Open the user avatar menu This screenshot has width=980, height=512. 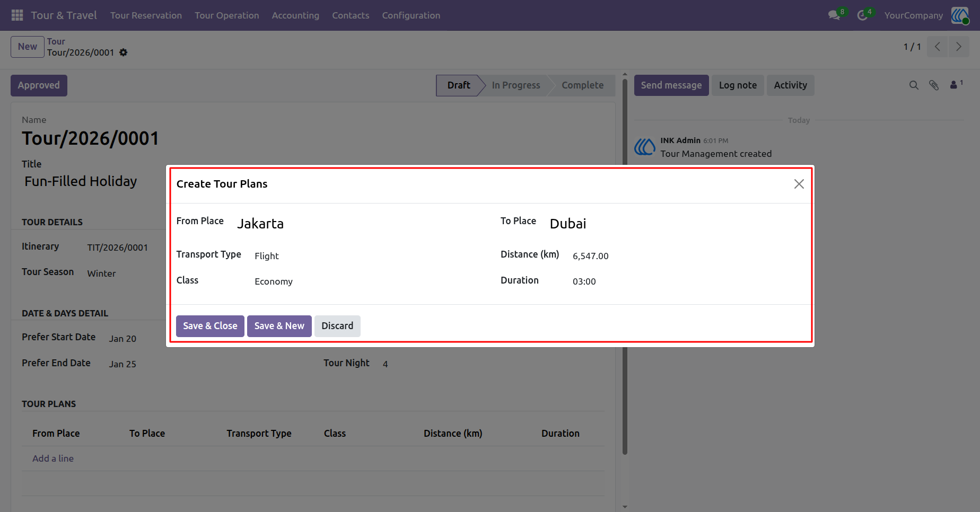point(960,15)
